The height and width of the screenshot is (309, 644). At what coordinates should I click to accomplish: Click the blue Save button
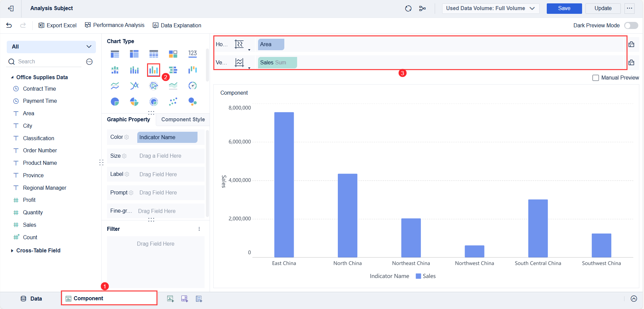coord(564,8)
